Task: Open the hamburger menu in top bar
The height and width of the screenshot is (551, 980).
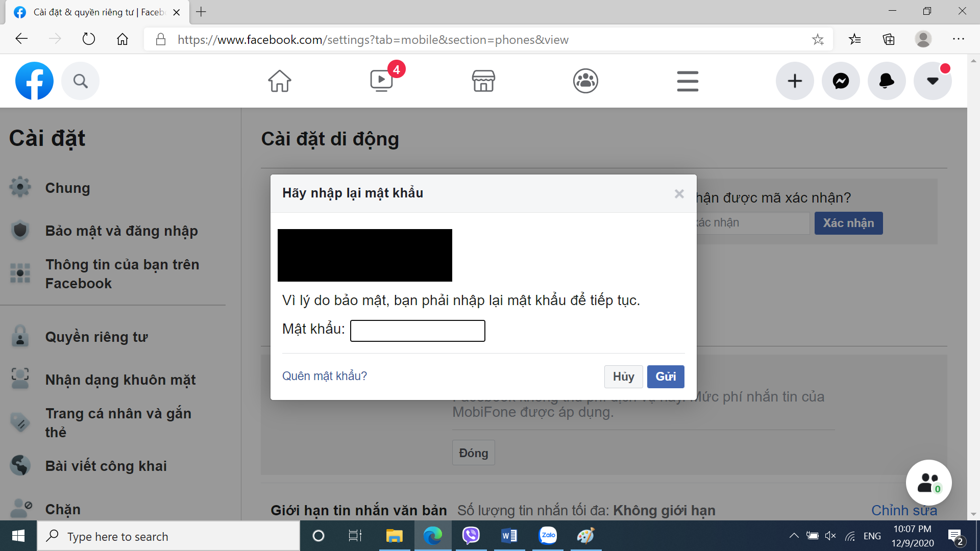Action: point(688,81)
